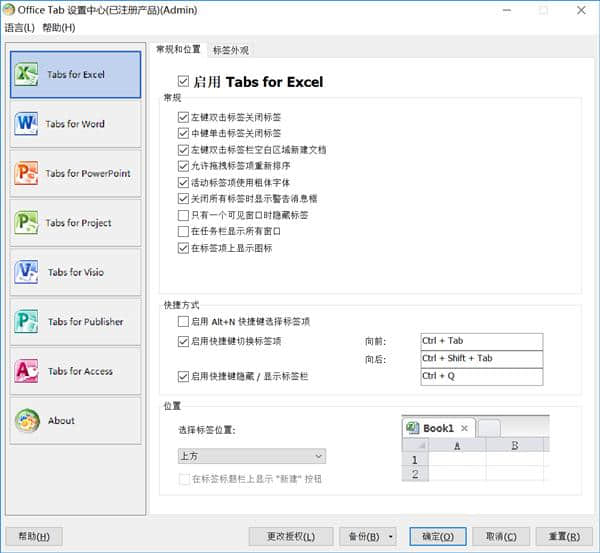This screenshot has width=600, height=553.
Task: Open the 语言(L) menu
Action: click(20, 28)
